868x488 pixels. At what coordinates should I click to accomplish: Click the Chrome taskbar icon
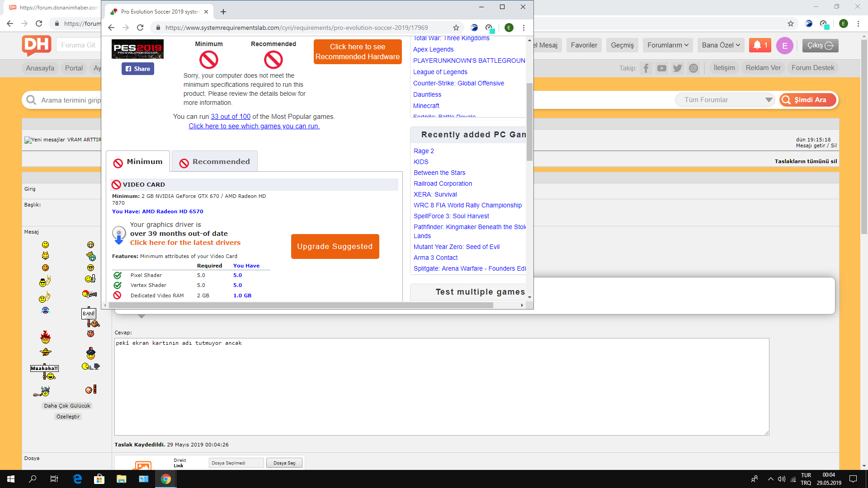166,479
